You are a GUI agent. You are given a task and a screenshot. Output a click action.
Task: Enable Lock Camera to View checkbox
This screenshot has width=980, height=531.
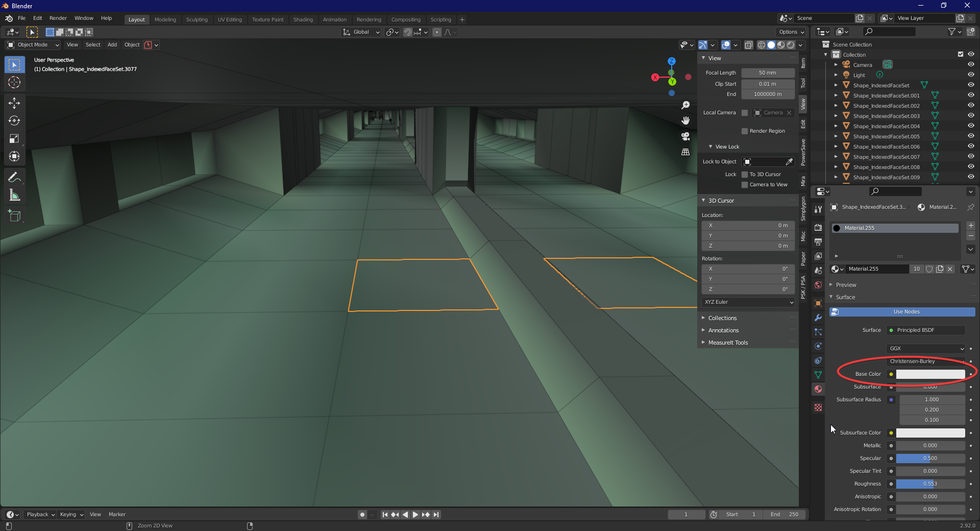click(745, 185)
